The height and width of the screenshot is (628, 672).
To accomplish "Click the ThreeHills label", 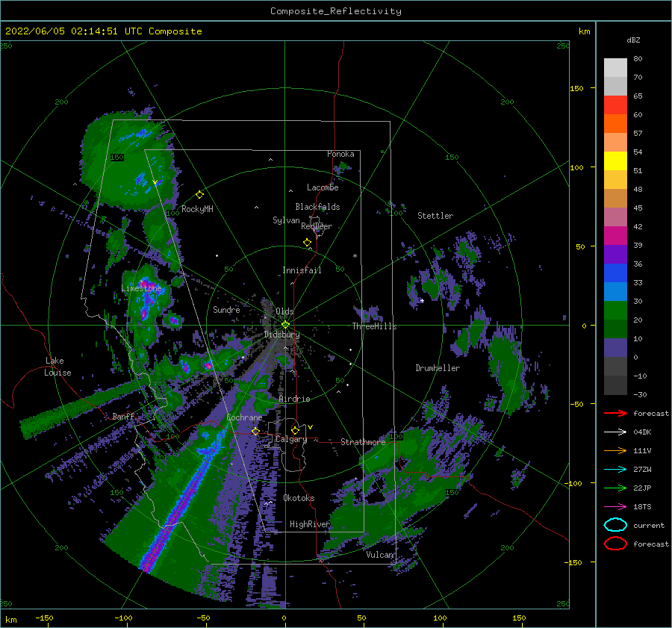I will click(x=374, y=326).
